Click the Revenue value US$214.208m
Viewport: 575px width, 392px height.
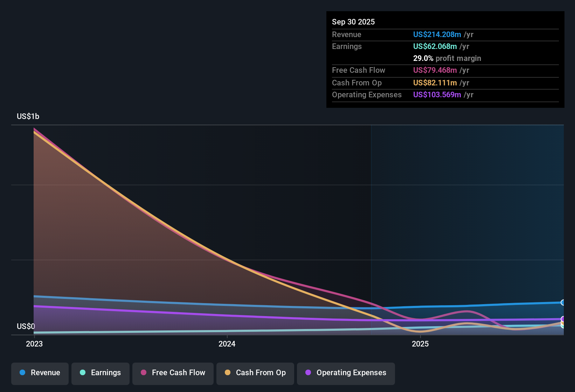(437, 34)
